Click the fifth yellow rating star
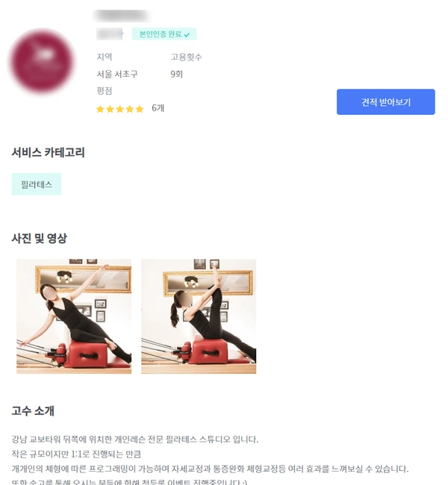This screenshot has width=448, height=485. (x=140, y=109)
